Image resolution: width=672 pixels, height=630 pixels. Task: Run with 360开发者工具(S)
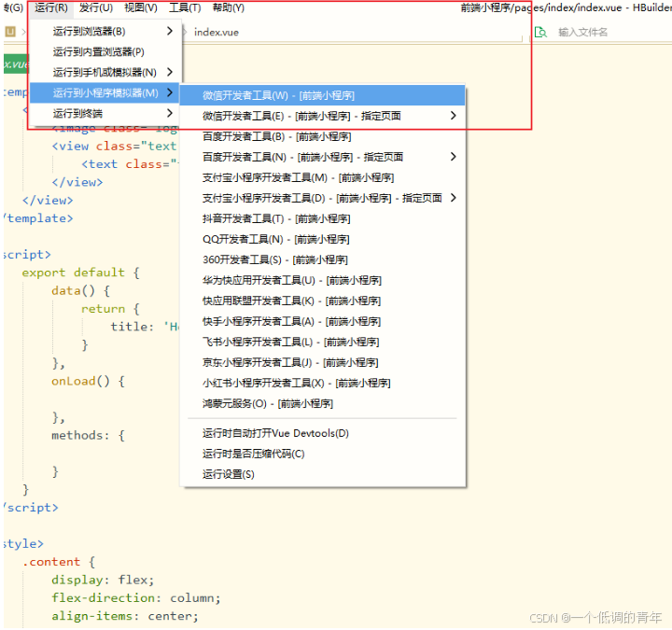[322, 260]
